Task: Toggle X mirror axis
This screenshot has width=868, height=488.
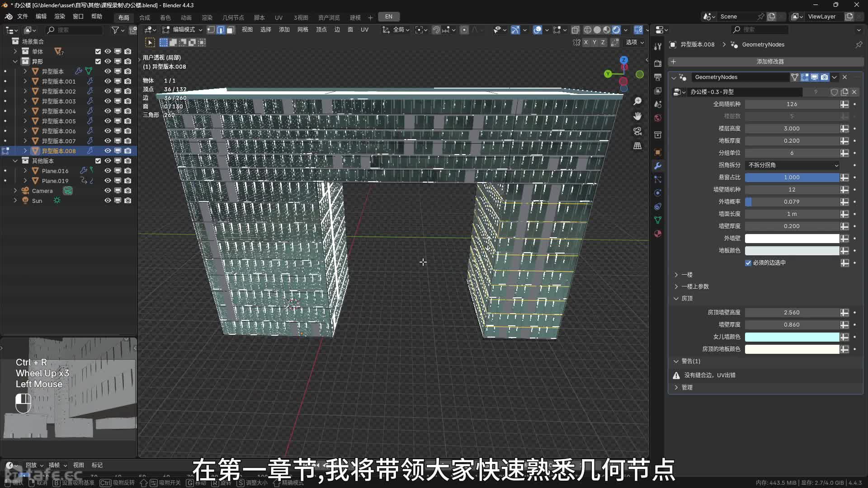Action: [x=586, y=42]
